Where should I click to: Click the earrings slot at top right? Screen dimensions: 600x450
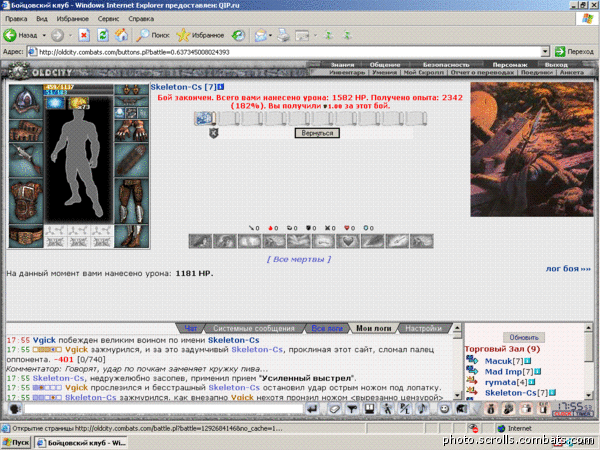(x=131, y=90)
